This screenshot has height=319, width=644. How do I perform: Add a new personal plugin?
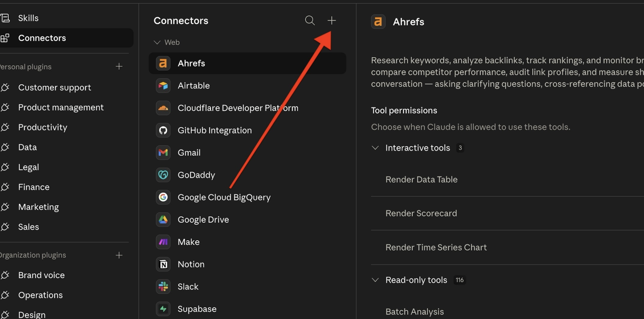pyautogui.click(x=119, y=66)
